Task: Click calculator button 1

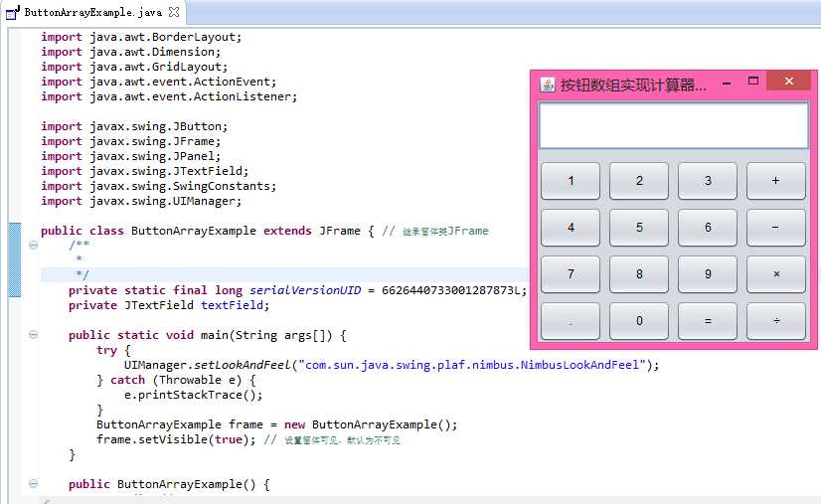Action: 571,181
